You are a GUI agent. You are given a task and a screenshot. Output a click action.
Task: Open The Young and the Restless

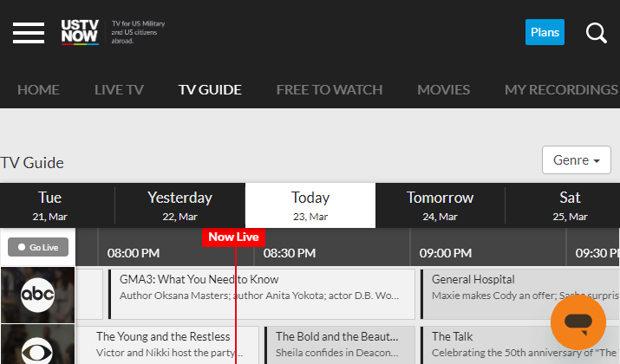167,345
